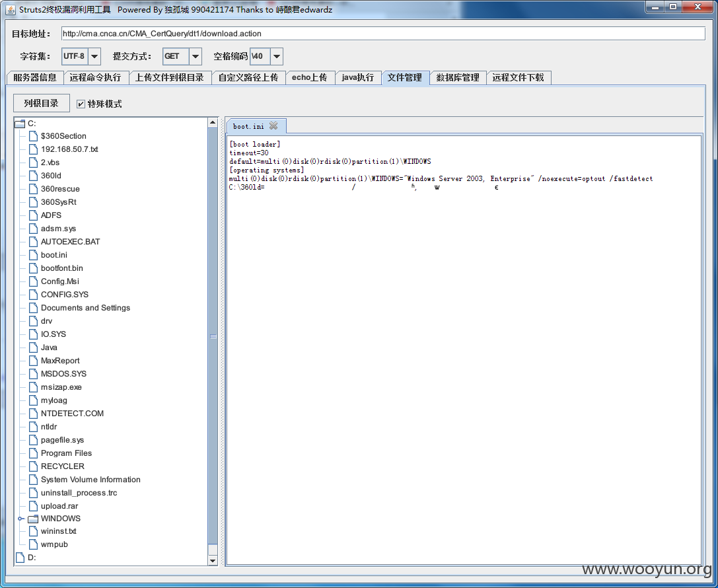The height and width of the screenshot is (588, 718).
Task: Click the file icon beside ADFS
Action: tap(33, 215)
